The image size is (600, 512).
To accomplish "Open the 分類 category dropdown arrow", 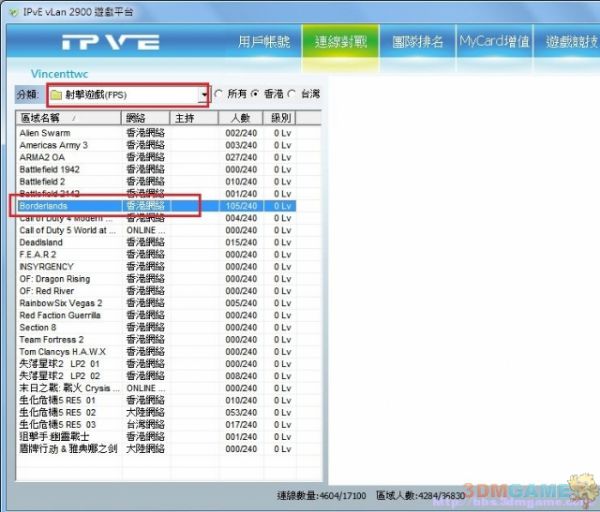I will (204, 95).
